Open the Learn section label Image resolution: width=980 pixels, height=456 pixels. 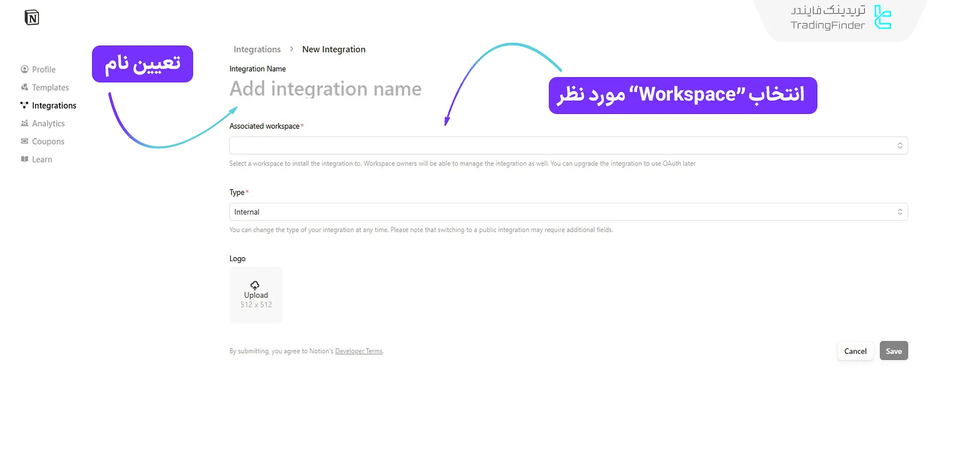tap(42, 159)
